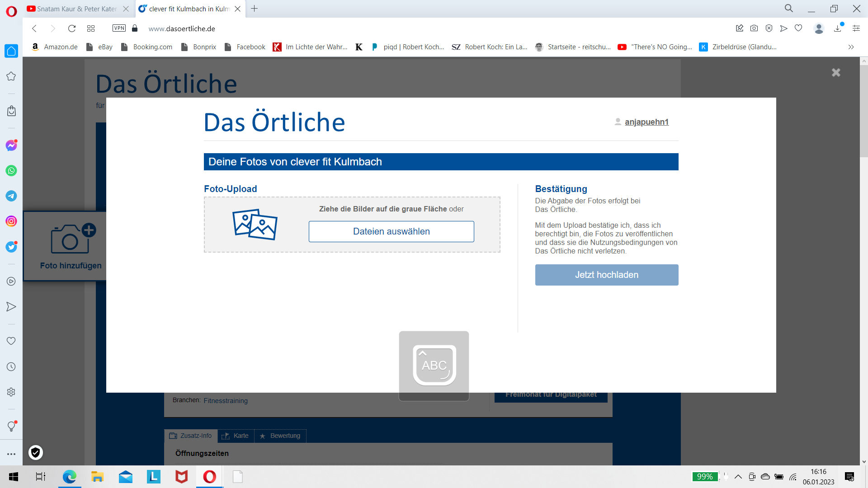Click gray photo drop area images icon

pyautogui.click(x=255, y=225)
